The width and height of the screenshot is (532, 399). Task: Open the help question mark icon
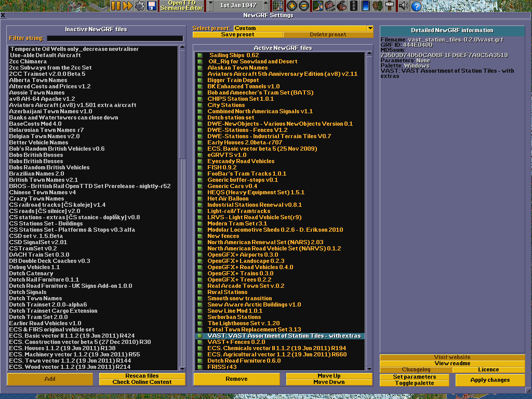pos(416,6)
